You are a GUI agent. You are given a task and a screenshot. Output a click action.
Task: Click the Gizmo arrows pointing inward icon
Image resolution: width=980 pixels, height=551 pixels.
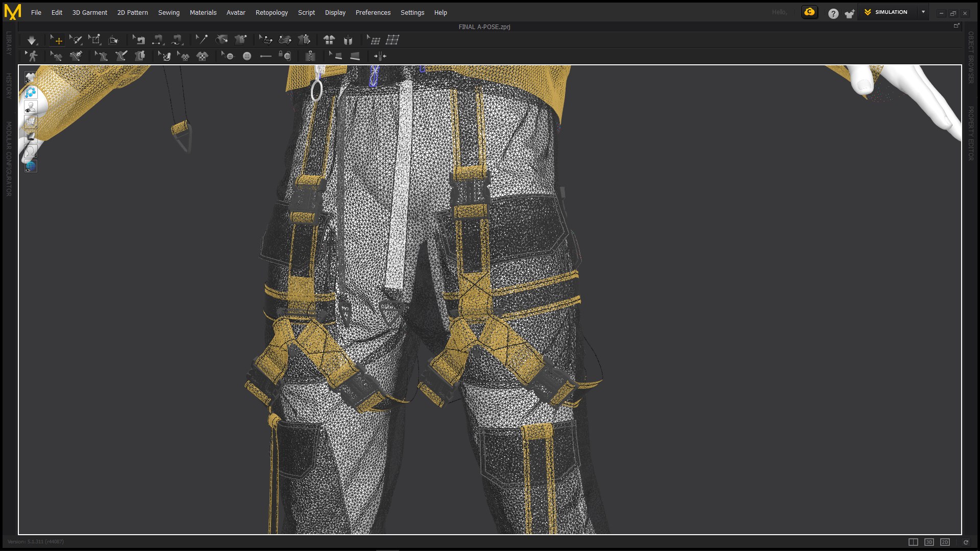[380, 56]
